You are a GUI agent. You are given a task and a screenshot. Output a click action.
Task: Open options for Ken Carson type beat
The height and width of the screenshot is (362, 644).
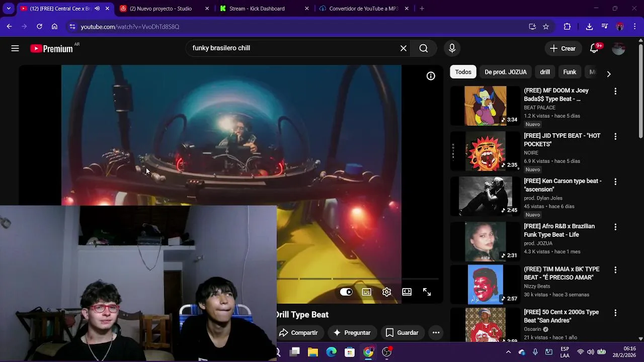pyautogui.click(x=615, y=182)
